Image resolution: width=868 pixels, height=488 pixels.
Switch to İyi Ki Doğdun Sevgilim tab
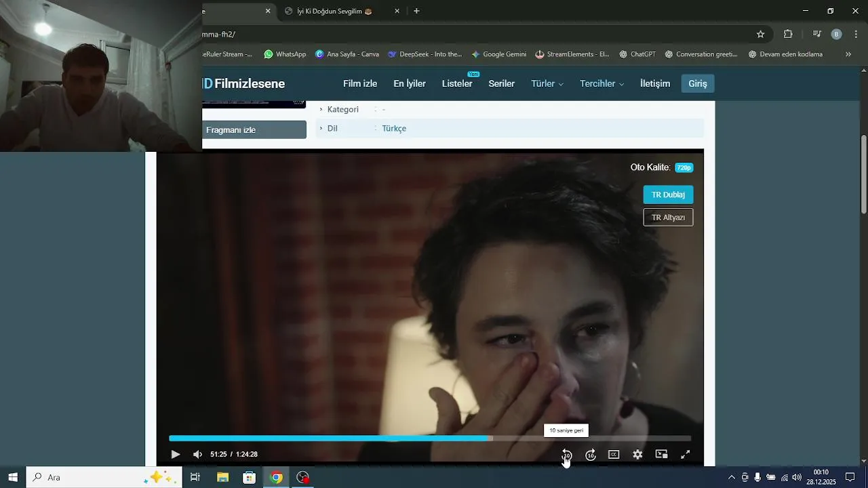click(x=334, y=11)
